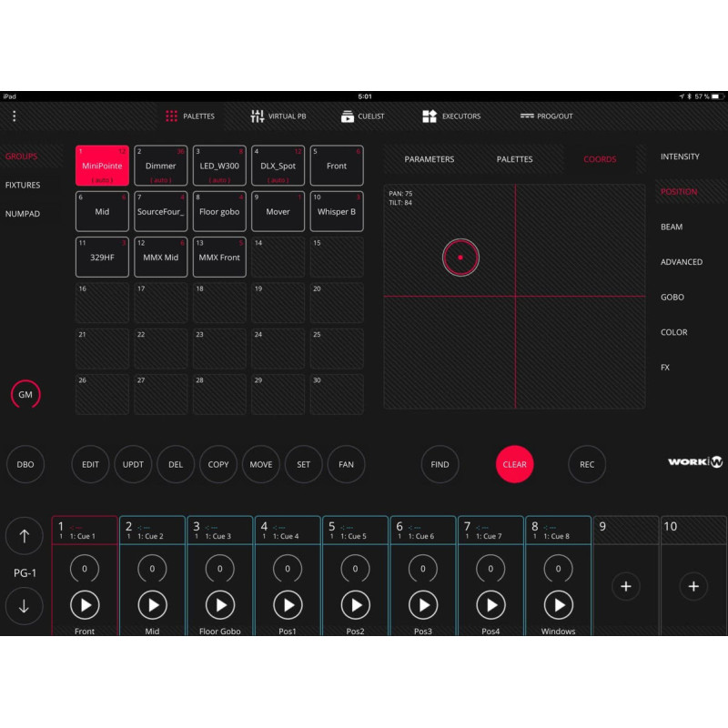Adjust the level dial on Mid playback

[x=152, y=569]
